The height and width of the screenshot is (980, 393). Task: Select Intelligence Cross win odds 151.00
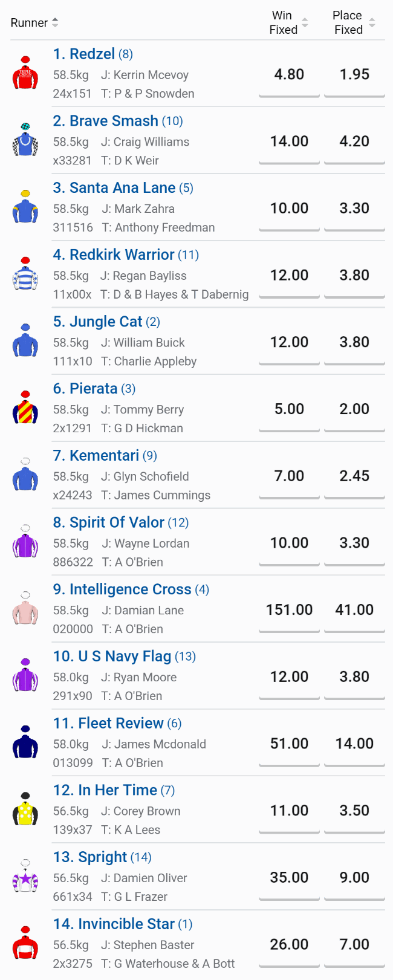click(289, 610)
